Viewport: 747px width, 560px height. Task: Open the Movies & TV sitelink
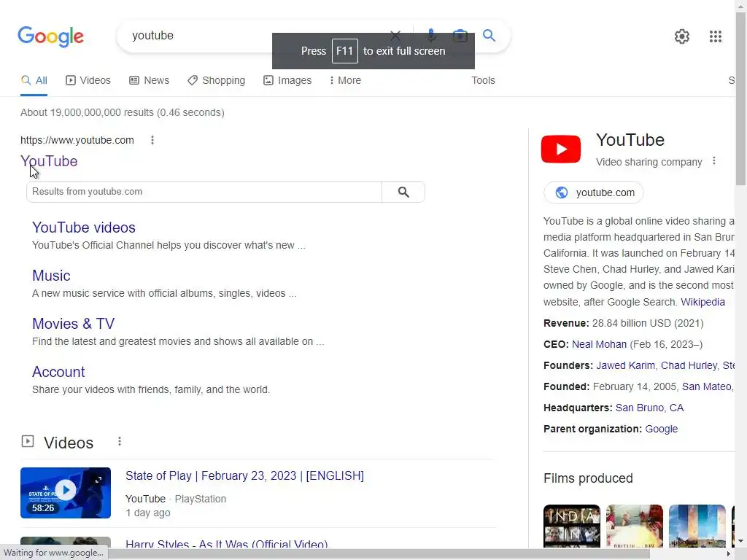74,324
